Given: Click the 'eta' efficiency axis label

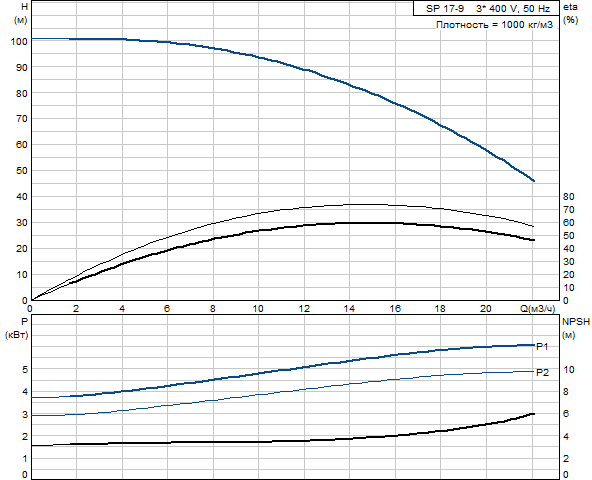Looking at the screenshot, I should pos(570,7).
